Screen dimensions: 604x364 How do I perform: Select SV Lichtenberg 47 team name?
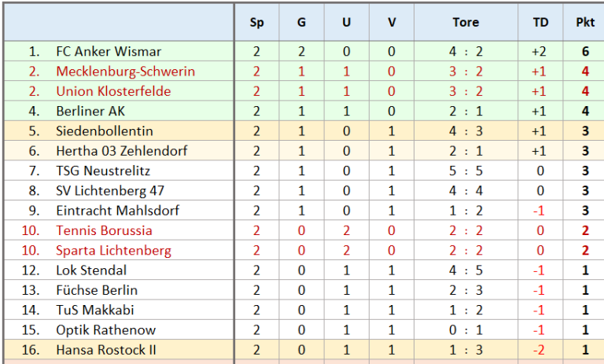[x=110, y=191]
